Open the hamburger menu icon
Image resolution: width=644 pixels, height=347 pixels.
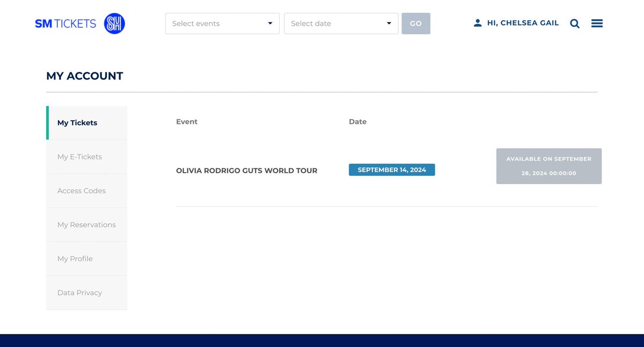coord(597,24)
